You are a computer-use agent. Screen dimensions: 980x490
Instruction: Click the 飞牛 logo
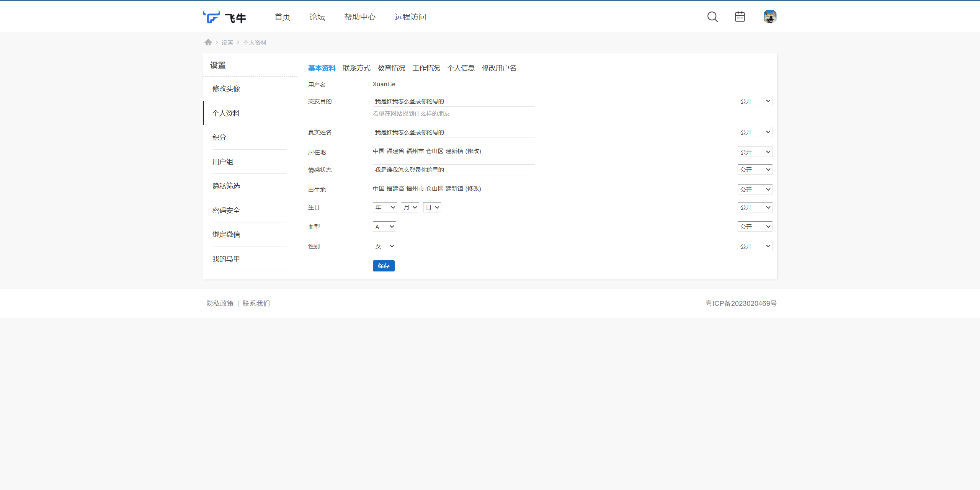(x=225, y=17)
